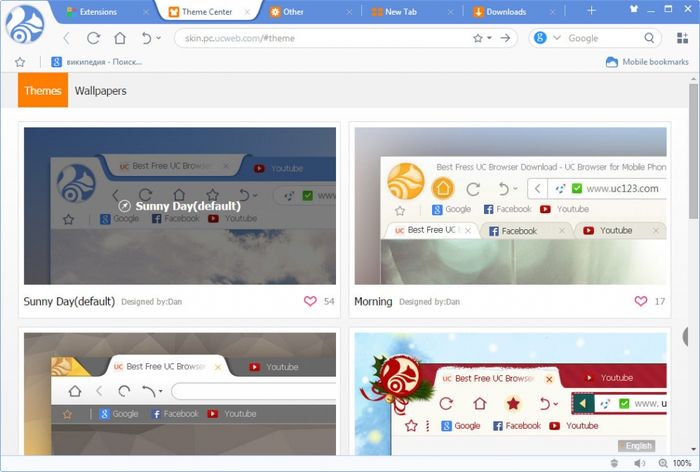Open Mobile bookmarks
This screenshot has height=472, width=700.
coord(647,62)
